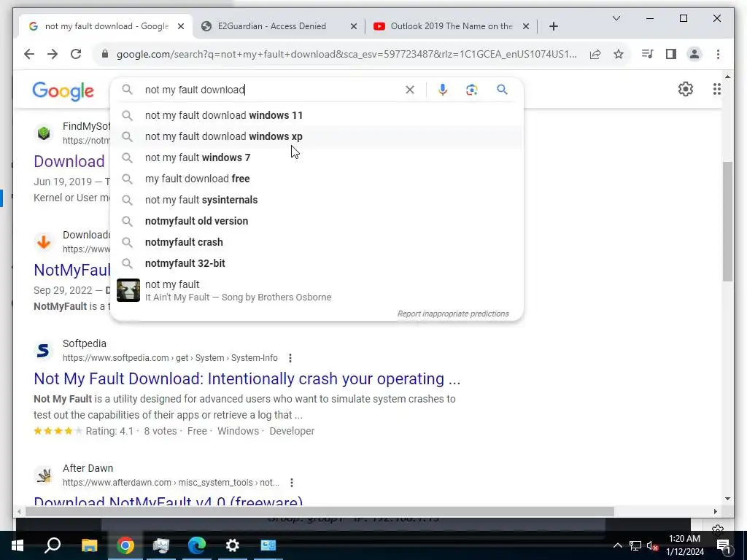This screenshot has height=560, width=747.
Task: Open Windows Start menu
Action: click(18, 545)
